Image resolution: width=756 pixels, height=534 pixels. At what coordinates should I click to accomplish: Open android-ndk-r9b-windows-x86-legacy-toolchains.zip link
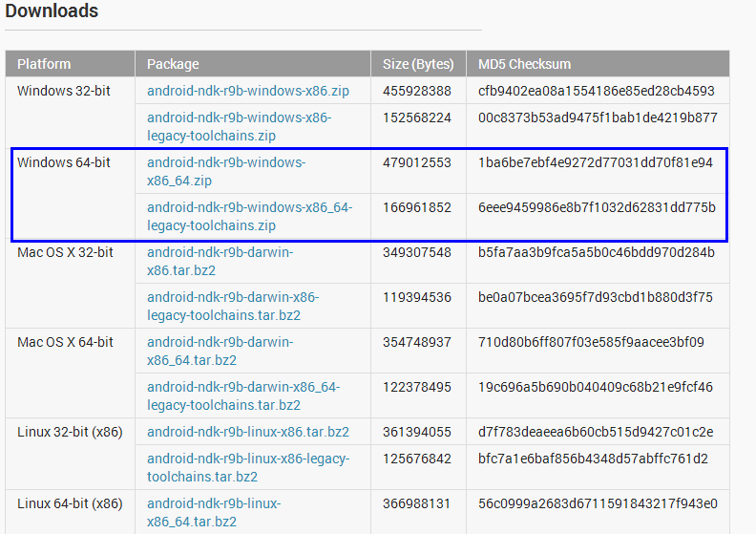pos(240,126)
